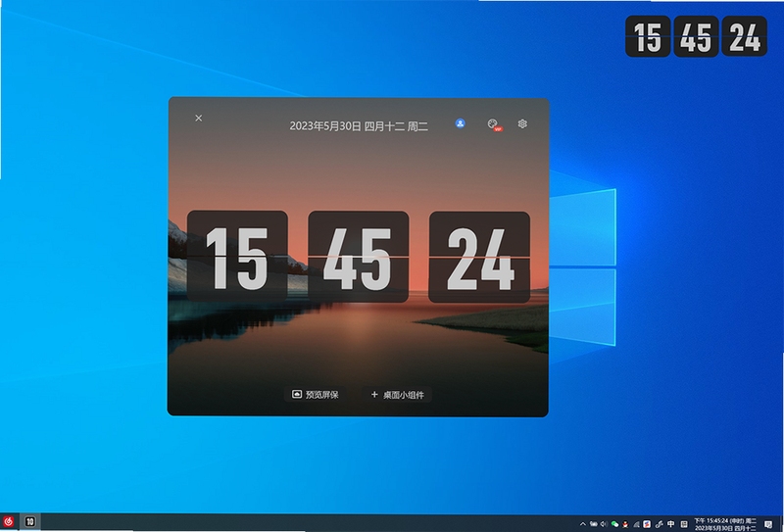Open the IME toolbar tray icon

(683, 524)
